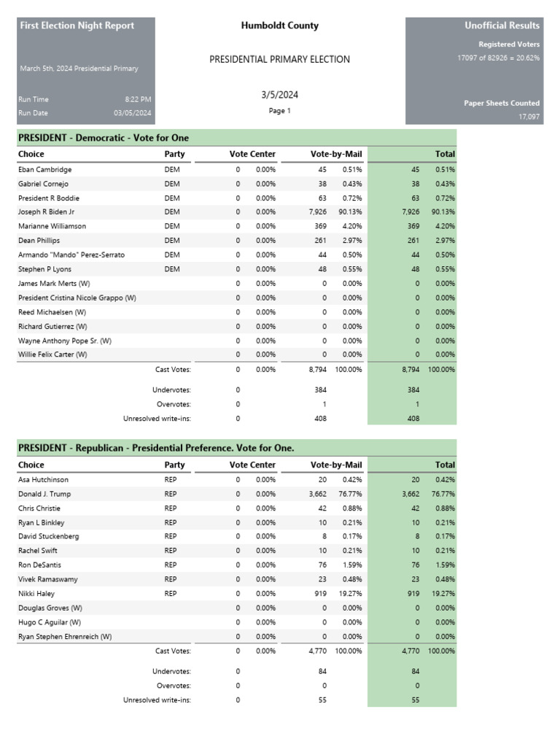Screen dimensions: 560x747
Task: Click the Unofficial Results header
Action: coord(502,26)
